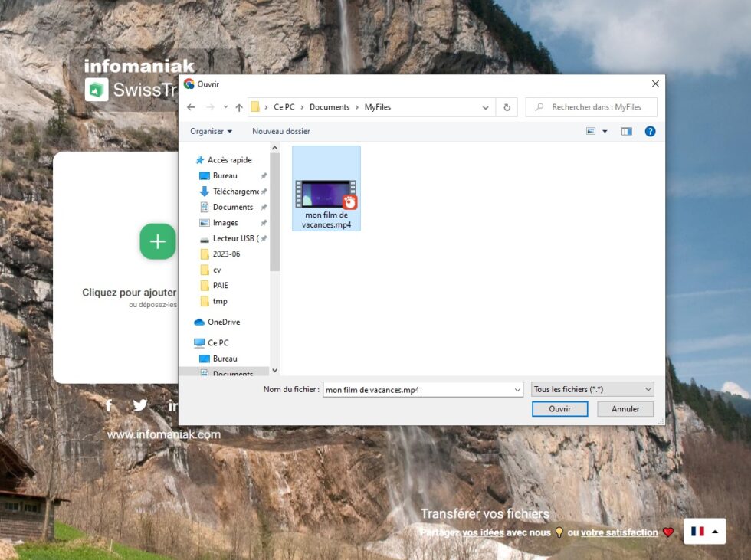Click Nouveau dossier in the toolbar
The height and width of the screenshot is (560, 751).
coord(280,131)
